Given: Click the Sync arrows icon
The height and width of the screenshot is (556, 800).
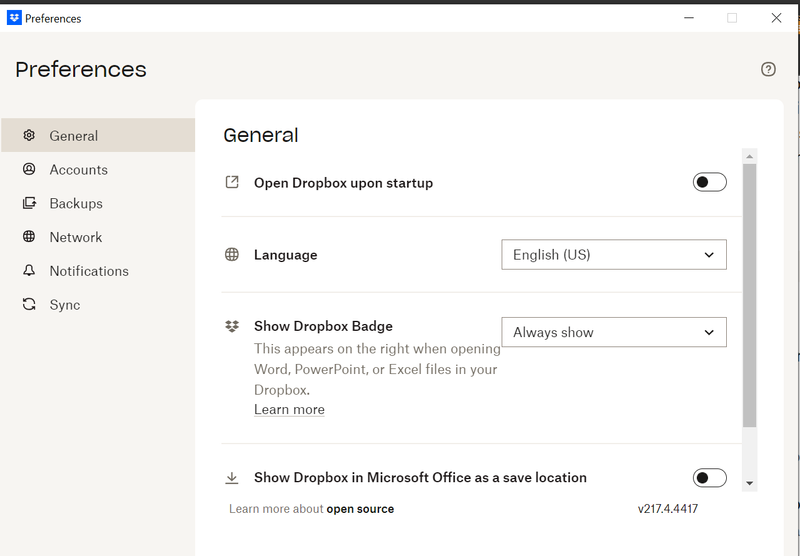Looking at the screenshot, I should (x=29, y=305).
